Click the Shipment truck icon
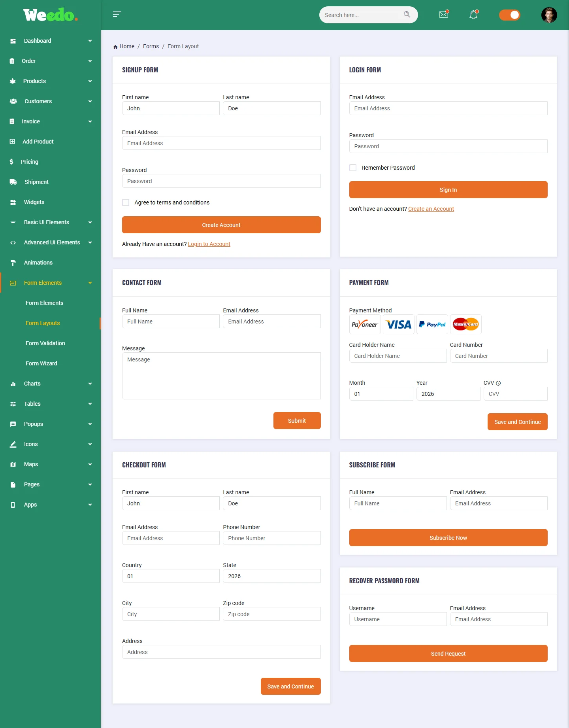The height and width of the screenshot is (728, 569). pos(13,182)
